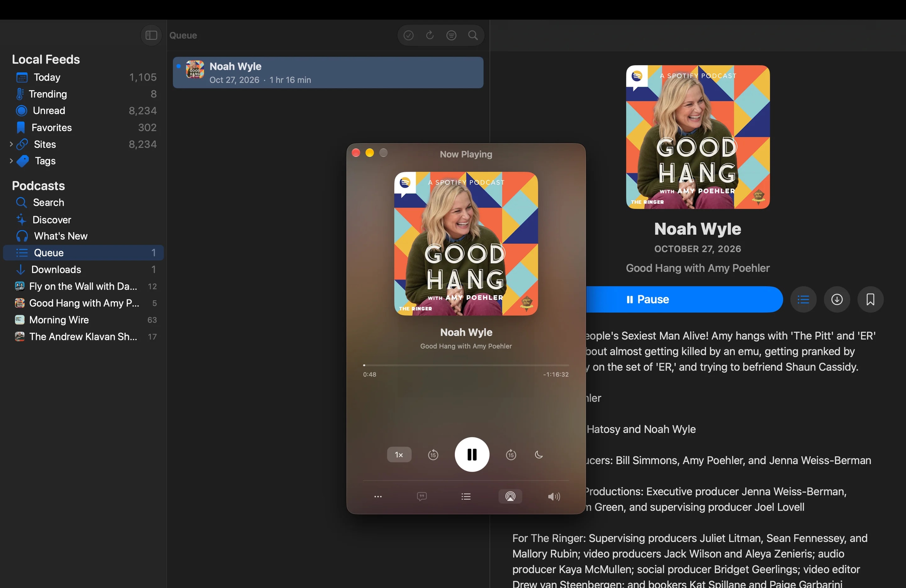The image size is (906, 588).
Task: Open the queue list icon in player
Action: [x=466, y=496]
